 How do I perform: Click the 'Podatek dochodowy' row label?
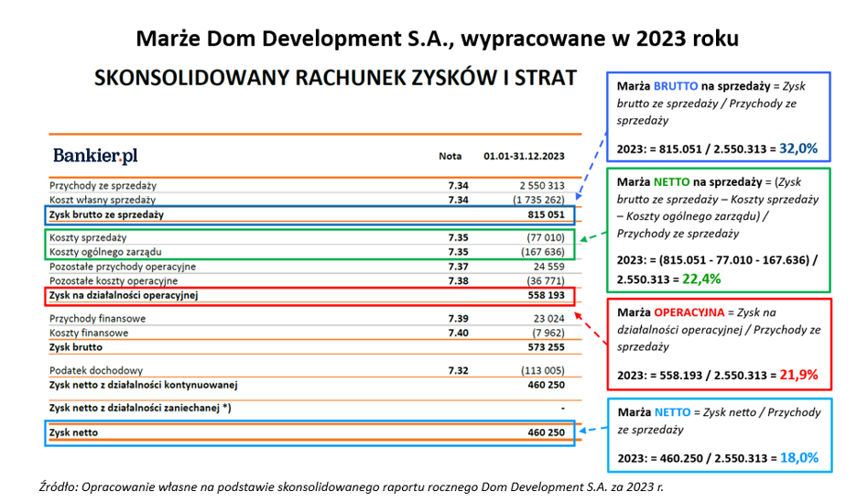point(95,370)
